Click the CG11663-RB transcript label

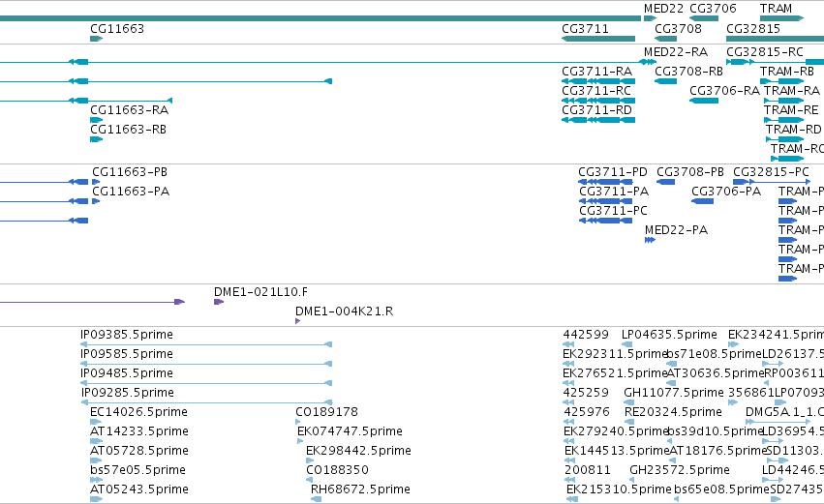point(128,130)
